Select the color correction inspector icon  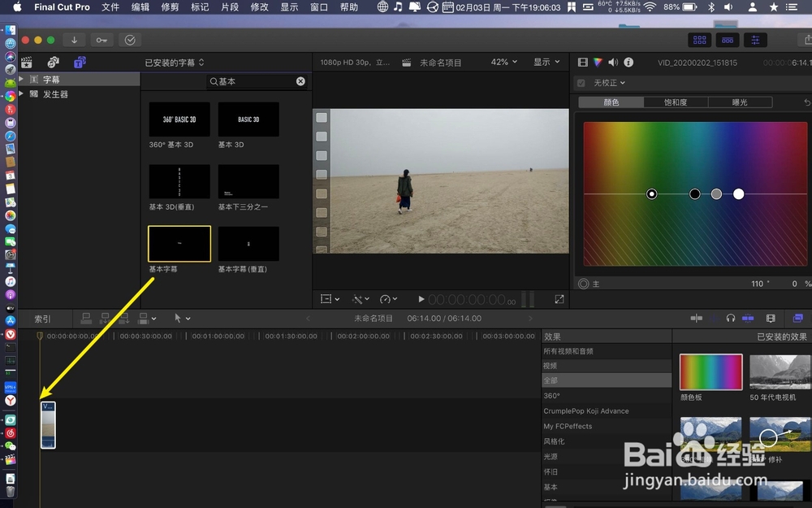point(598,63)
